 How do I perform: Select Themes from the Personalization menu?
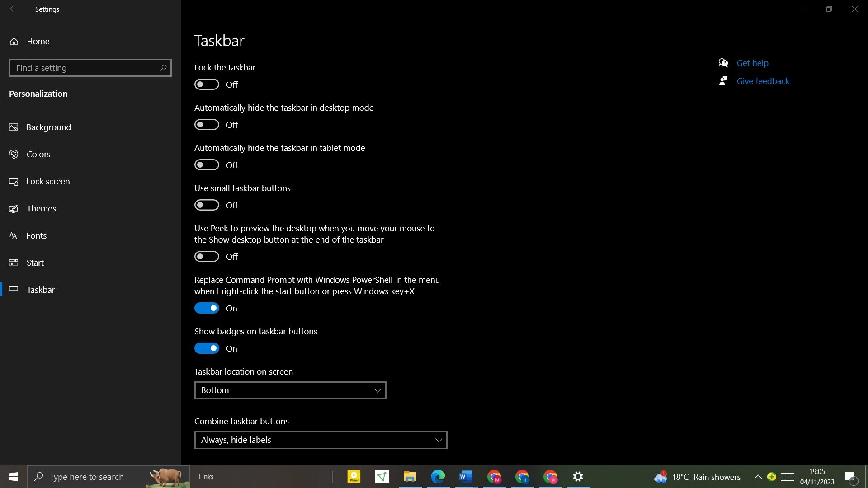click(42, 208)
